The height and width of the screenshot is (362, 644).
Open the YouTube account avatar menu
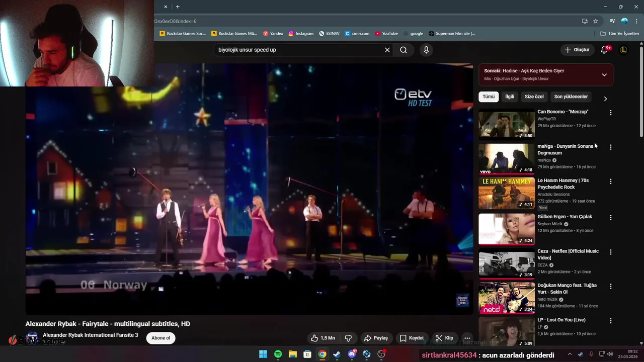[623, 50]
